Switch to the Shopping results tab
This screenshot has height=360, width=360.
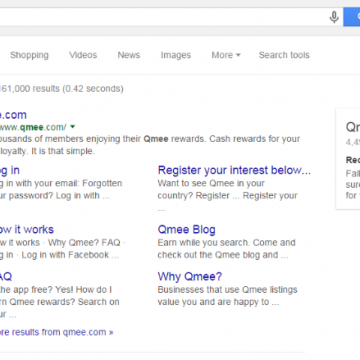pos(29,55)
